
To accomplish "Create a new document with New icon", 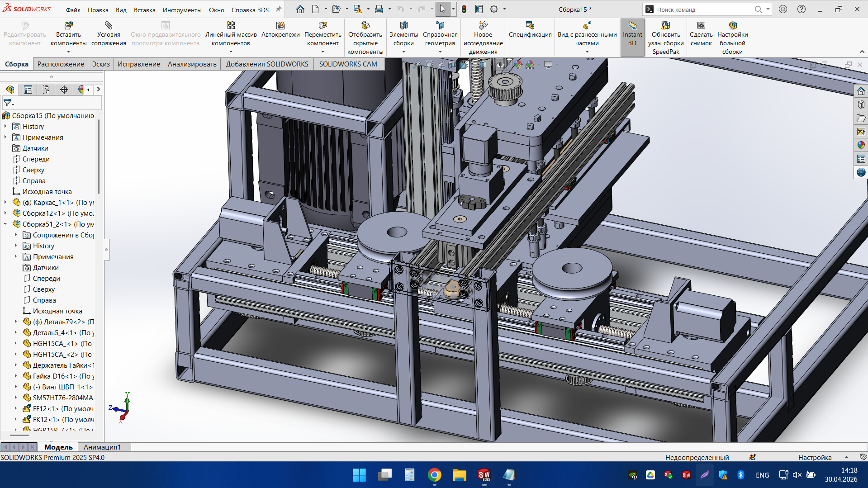I will point(315,9).
